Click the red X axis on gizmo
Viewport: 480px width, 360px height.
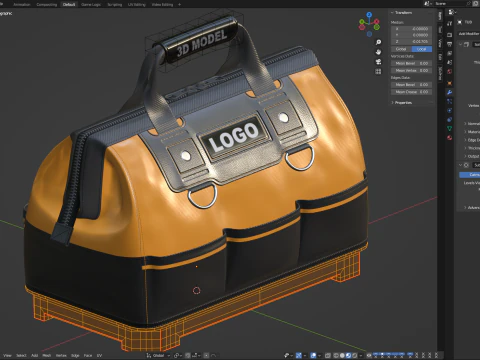pos(377,22)
